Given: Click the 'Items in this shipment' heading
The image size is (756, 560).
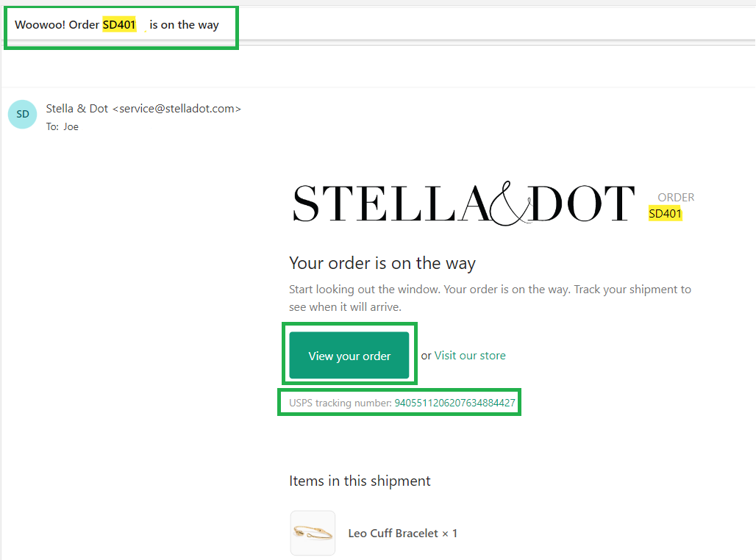Looking at the screenshot, I should click(360, 481).
